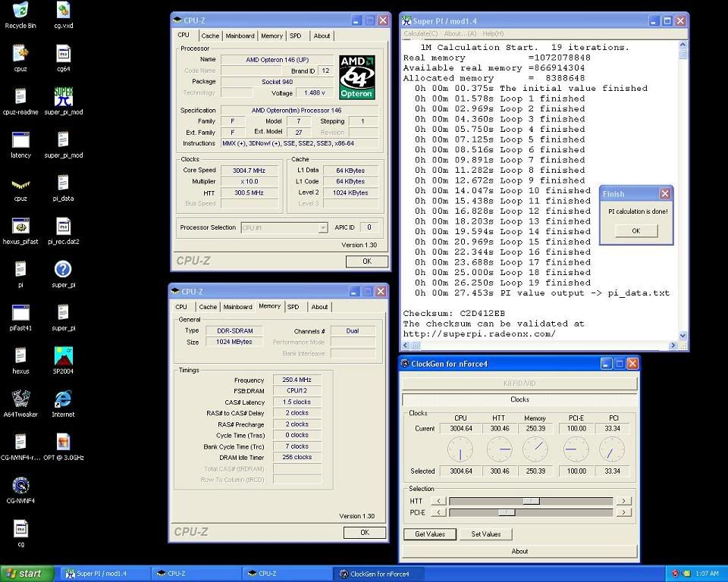Click Get Values in ClockGen

pos(430,534)
